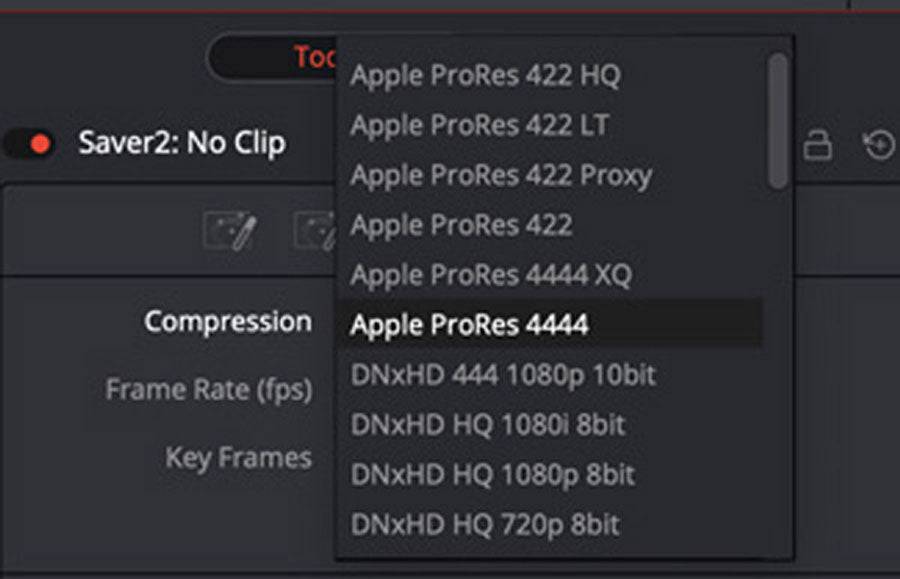Choose Apple ProRes 422 Proxy option
The height and width of the screenshot is (579, 900).
[x=501, y=176]
